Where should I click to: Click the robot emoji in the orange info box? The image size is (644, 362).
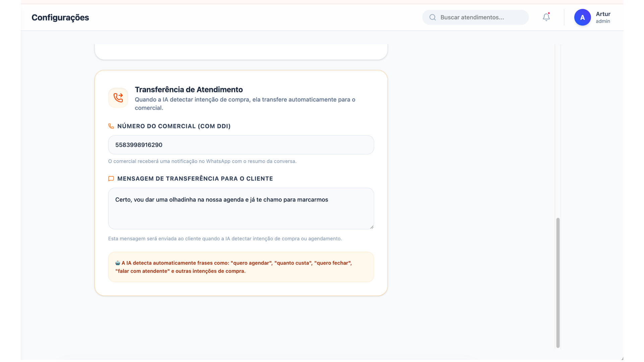(x=118, y=263)
